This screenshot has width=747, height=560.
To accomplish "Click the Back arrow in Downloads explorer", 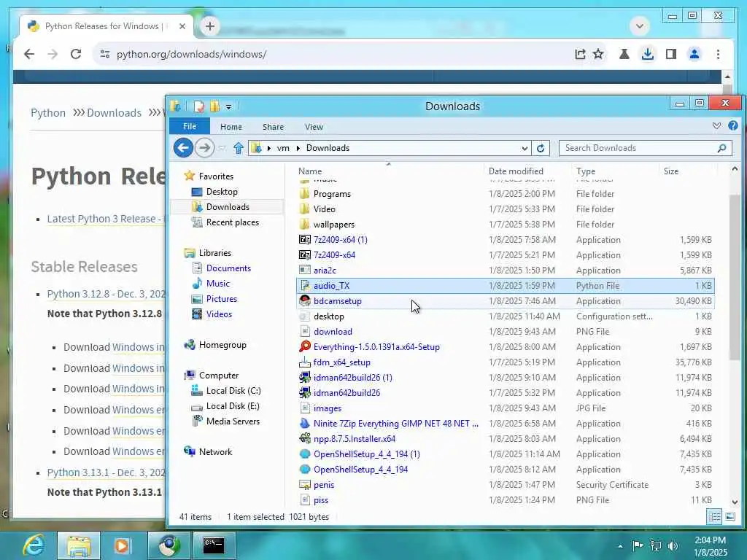I will (183, 148).
